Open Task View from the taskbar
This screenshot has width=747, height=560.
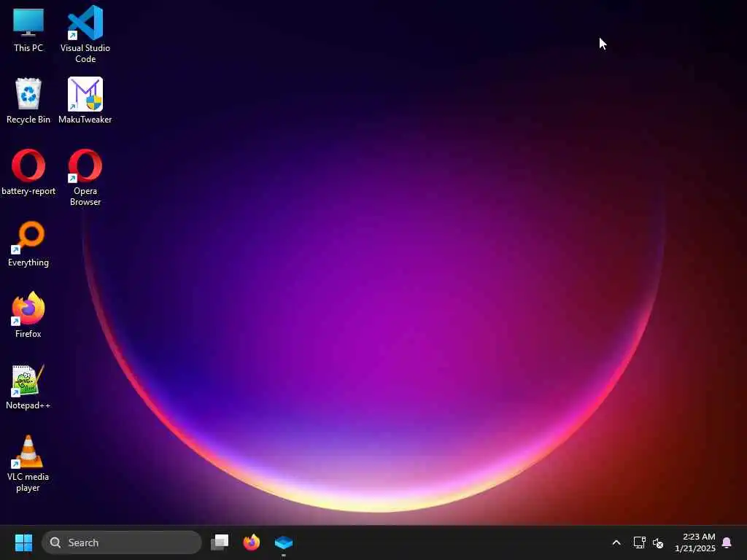[220, 542]
